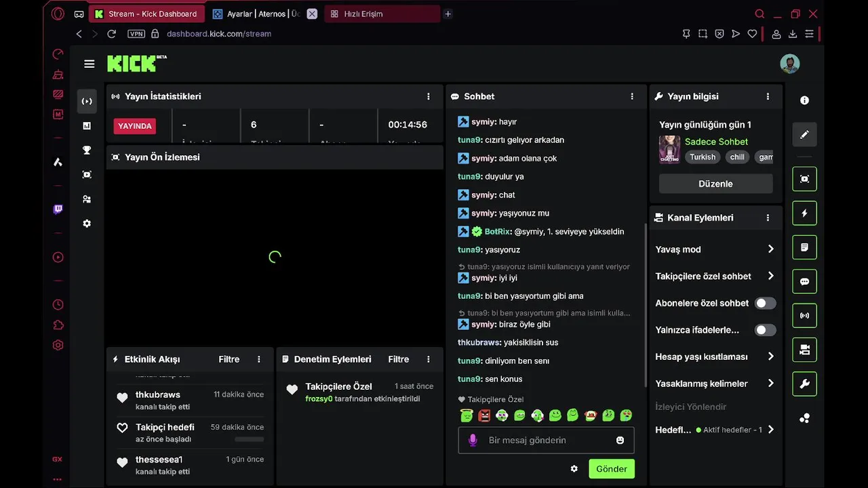The height and width of the screenshot is (488, 868).
Task: Open Kanal Eylemleri three-dot menu
Action: 768,218
